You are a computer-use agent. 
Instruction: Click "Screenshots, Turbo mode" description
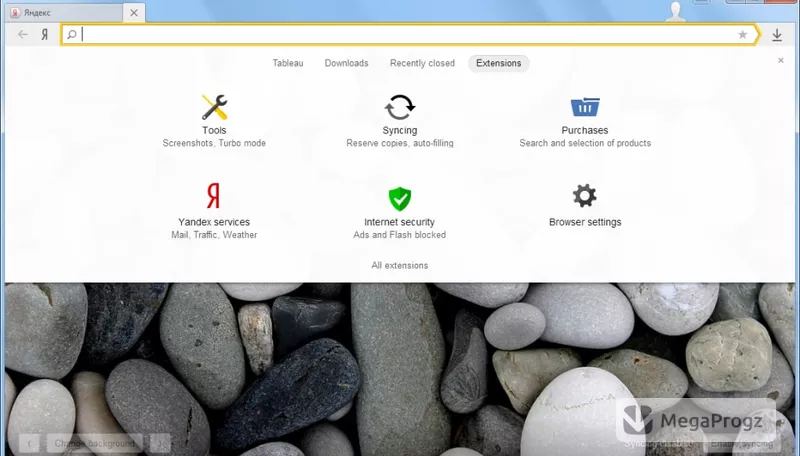(x=214, y=143)
